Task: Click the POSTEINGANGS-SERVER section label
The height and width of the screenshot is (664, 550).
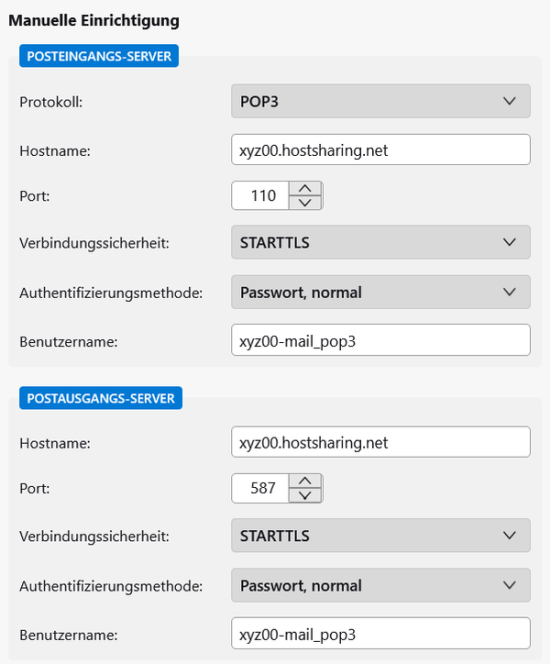Action: click(99, 56)
